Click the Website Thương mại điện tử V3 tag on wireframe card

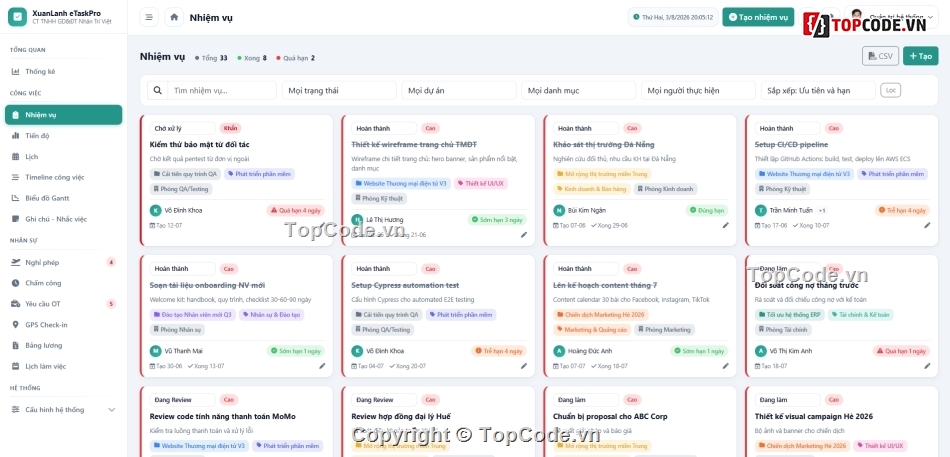401,183
